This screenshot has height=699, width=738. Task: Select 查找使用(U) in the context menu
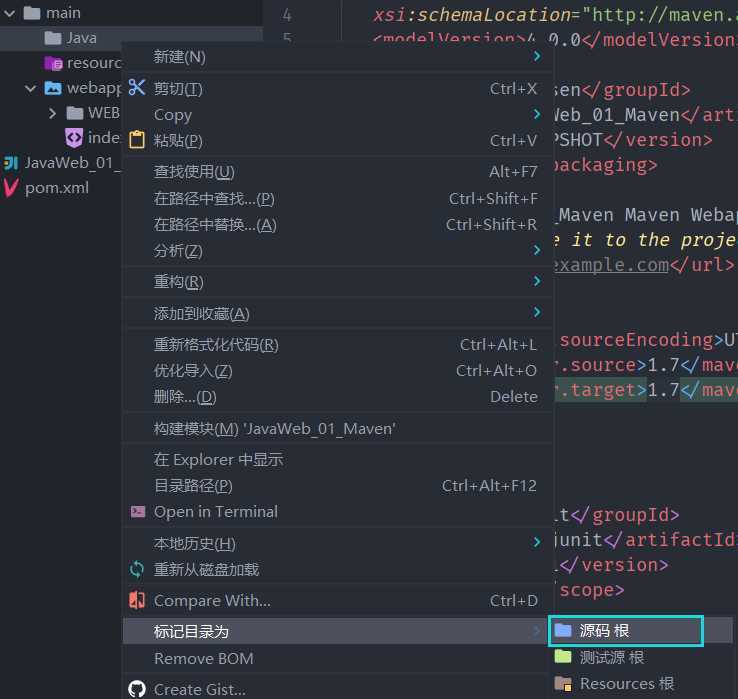194,172
